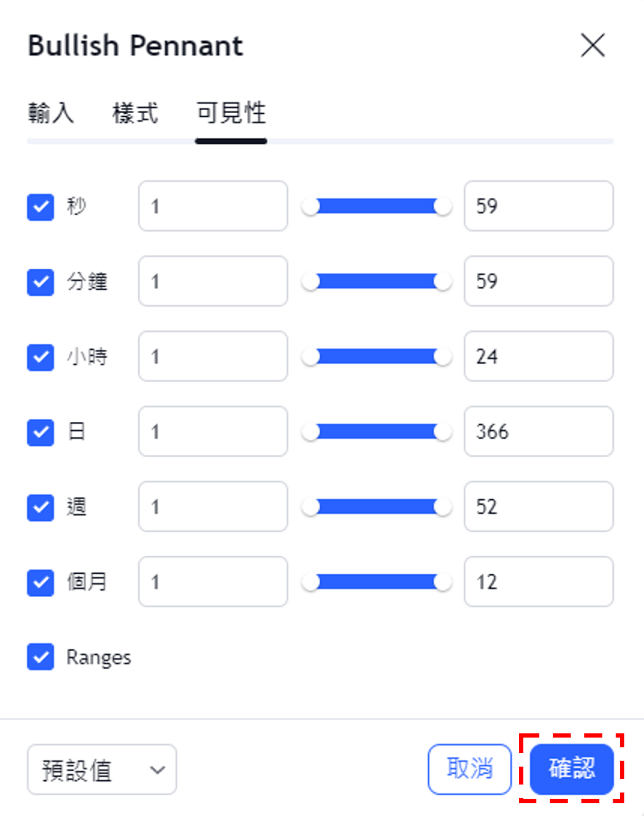Click the 個月 maximum field showing 12
Image resolution: width=644 pixels, height=816 pixels.
pyautogui.click(x=538, y=581)
